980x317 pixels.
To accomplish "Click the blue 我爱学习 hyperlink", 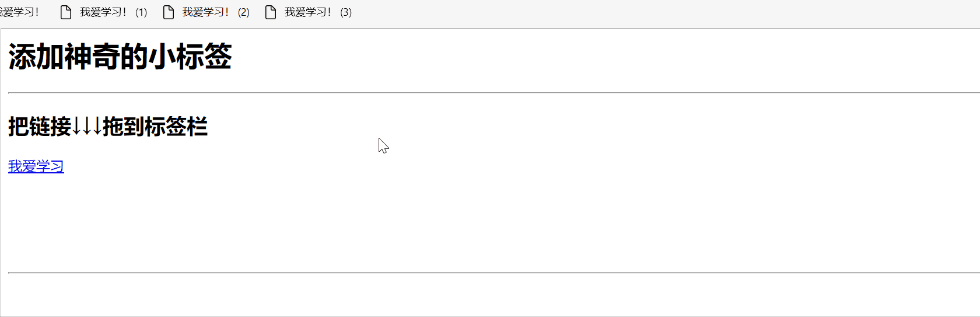I will 36,166.
